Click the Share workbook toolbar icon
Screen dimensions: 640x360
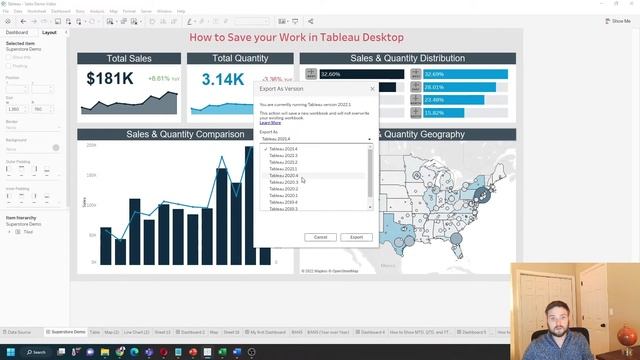pyautogui.click(x=311, y=21)
